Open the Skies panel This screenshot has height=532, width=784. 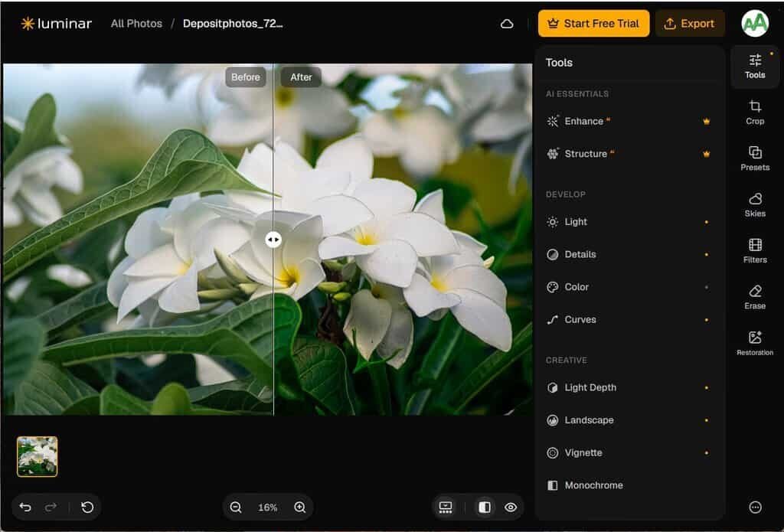754,205
